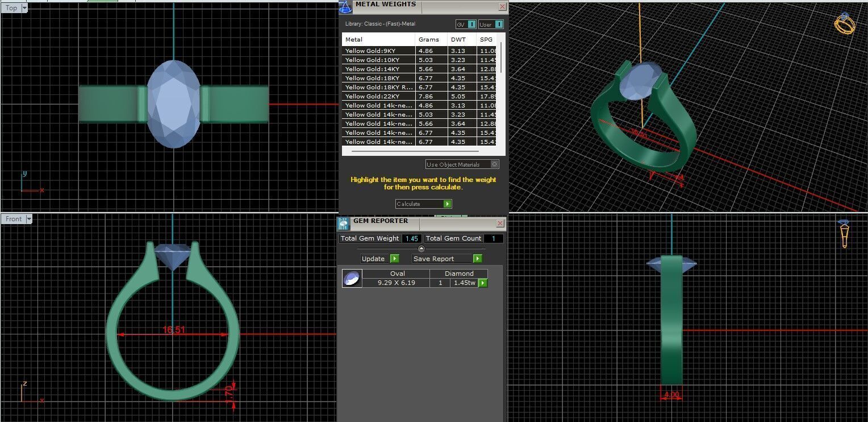
Task: Click the 7.86 grams cell
Action: coord(431,96)
